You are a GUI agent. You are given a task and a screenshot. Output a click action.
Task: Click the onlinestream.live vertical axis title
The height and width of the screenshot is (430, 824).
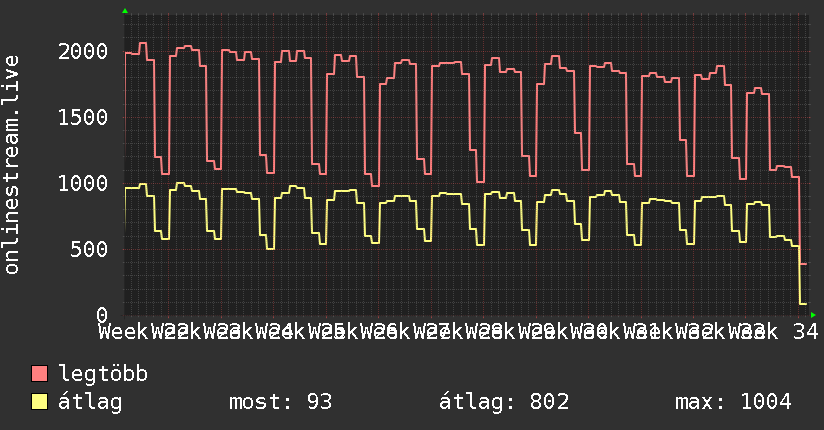11,165
